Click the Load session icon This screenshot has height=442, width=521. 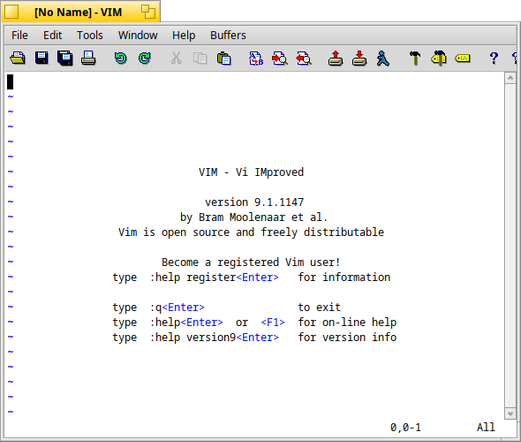point(335,58)
